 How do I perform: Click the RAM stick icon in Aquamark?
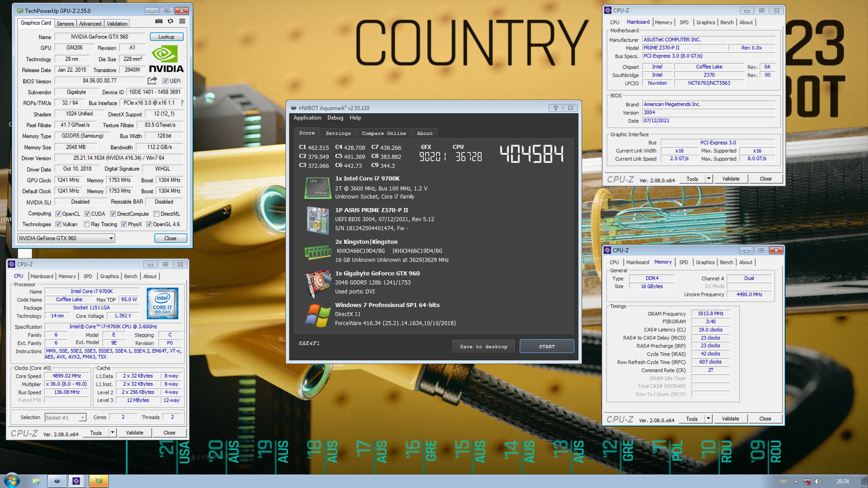pos(318,252)
